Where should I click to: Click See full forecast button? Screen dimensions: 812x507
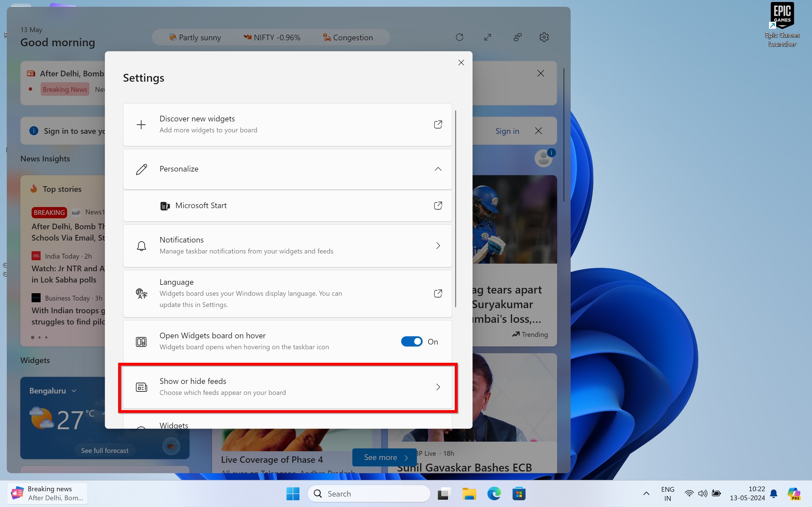(x=105, y=450)
